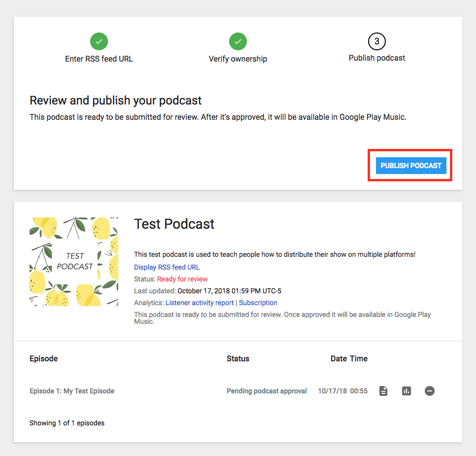Select the step 3 circle icon
Image resolution: width=476 pixels, height=456 pixels.
[377, 41]
